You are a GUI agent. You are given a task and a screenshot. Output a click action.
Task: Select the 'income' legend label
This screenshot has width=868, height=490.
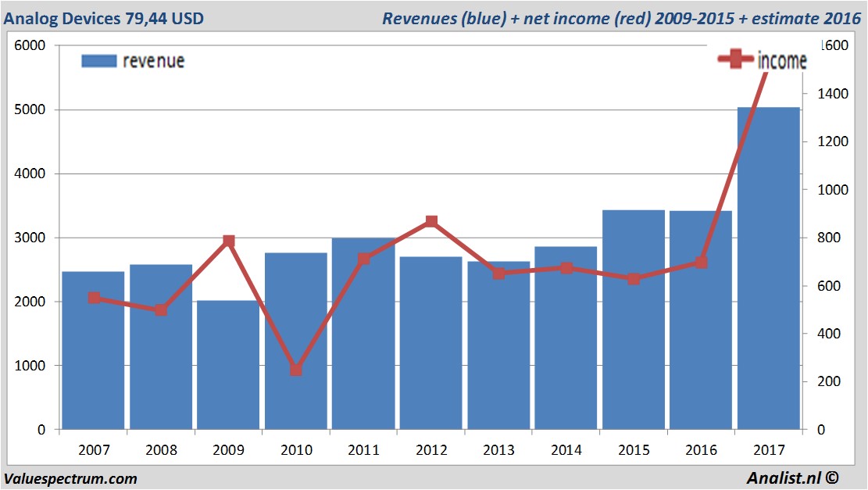pos(781,60)
